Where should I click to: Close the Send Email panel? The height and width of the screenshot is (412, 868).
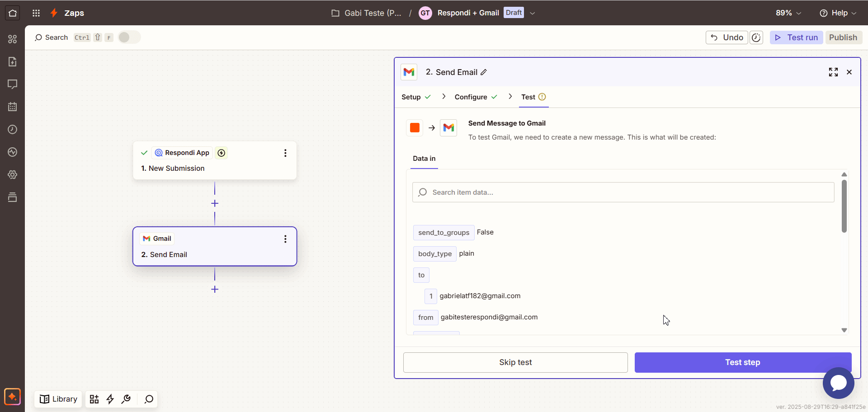849,72
